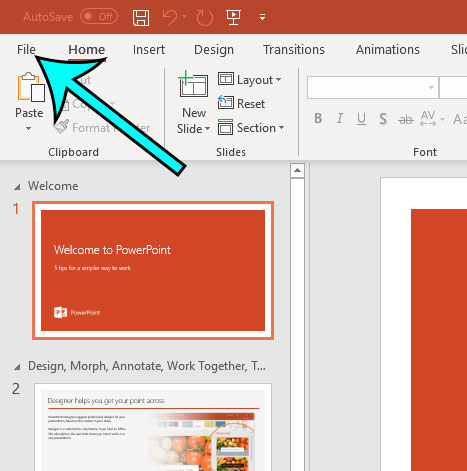The width and height of the screenshot is (467, 471).
Task: Select the Design, Morph, Annotate section title
Action: pyautogui.click(x=147, y=366)
